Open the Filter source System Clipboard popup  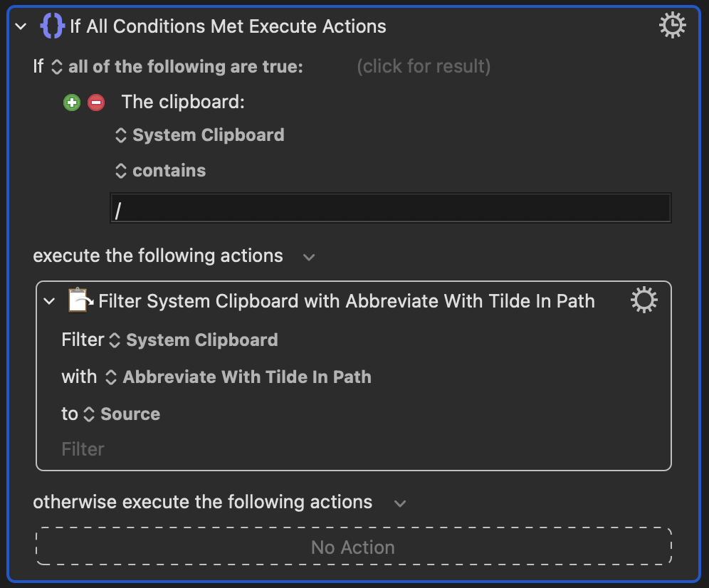point(194,340)
